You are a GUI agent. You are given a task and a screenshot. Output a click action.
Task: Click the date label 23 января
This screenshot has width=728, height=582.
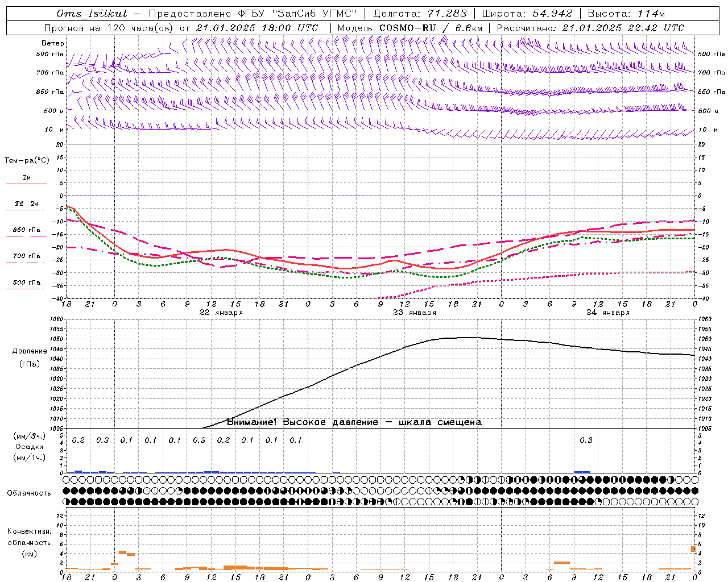[x=415, y=312]
